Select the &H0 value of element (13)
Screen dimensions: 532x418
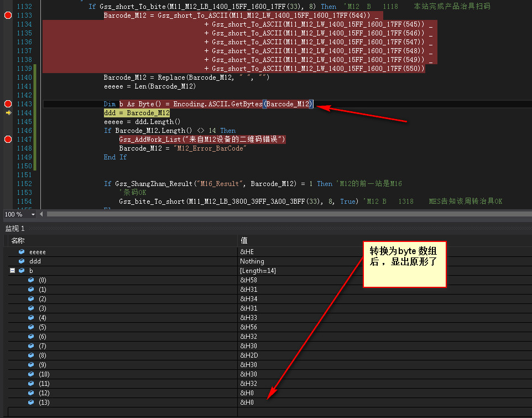[x=247, y=402]
